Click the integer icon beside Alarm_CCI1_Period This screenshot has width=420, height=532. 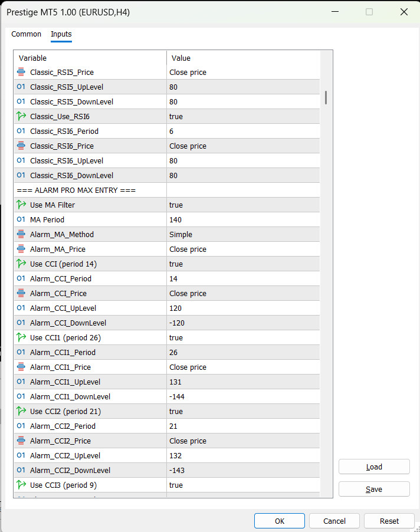(x=21, y=352)
